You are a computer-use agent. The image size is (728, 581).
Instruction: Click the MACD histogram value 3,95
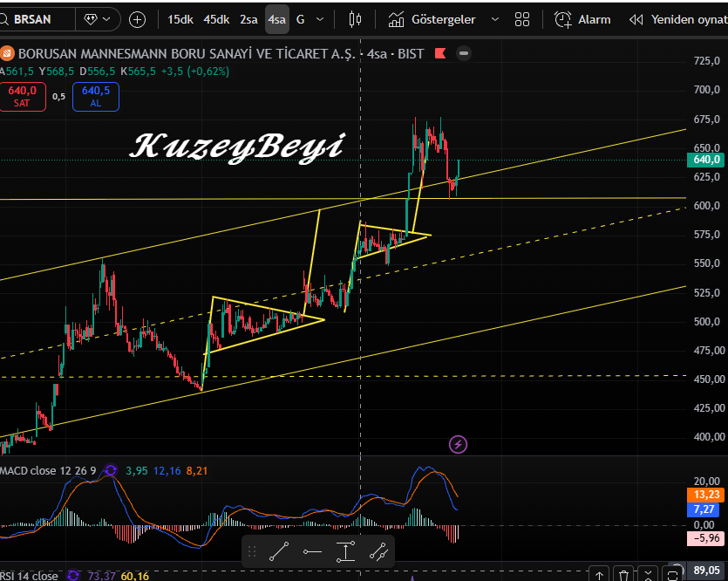(137, 470)
